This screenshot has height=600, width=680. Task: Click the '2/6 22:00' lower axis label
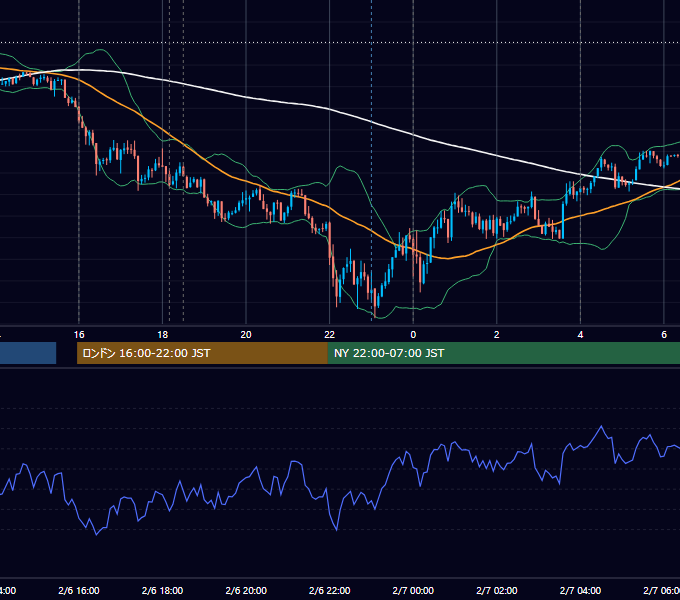330,590
